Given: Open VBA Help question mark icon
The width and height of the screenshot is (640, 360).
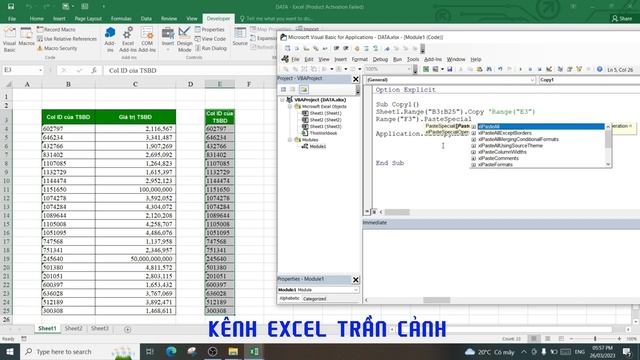Looking at the screenshot, I should [599, 69].
